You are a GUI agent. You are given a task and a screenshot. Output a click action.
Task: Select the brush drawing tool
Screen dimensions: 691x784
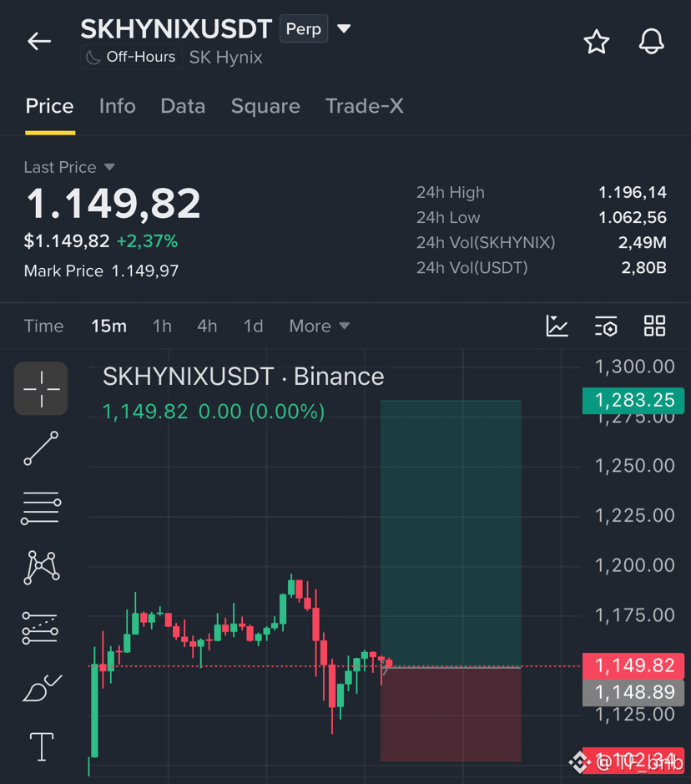click(x=42, y=688)
